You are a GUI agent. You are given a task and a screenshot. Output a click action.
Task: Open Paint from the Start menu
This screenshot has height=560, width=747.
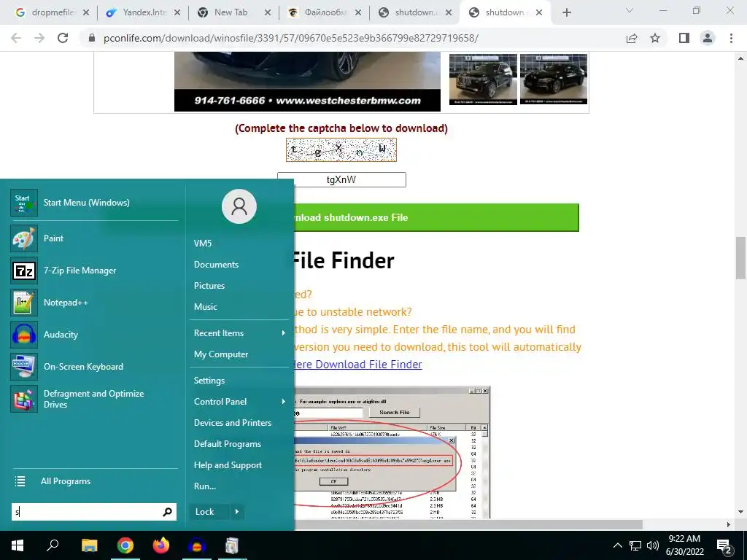(x=94, y=238)
